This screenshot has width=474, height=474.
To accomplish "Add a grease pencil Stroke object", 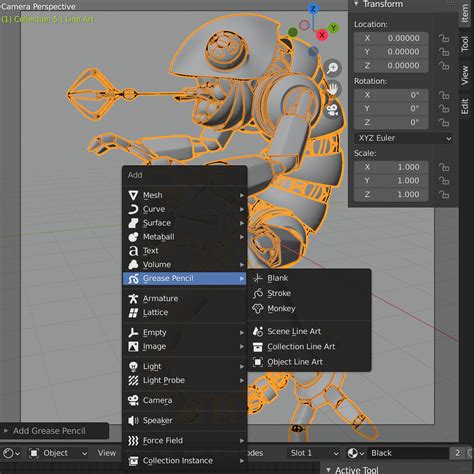I will [x=310, y=293].
